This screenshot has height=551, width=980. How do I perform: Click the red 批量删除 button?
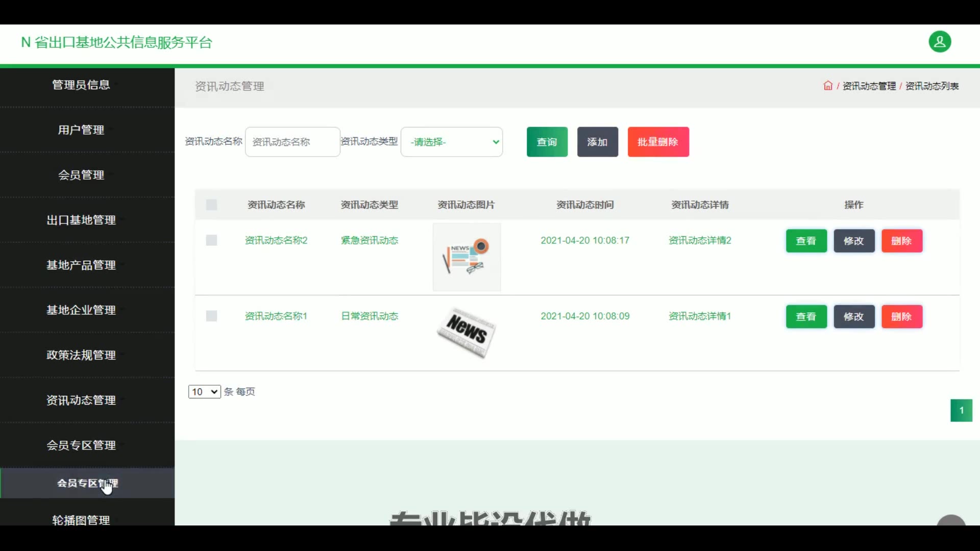(x=658, y=142)
